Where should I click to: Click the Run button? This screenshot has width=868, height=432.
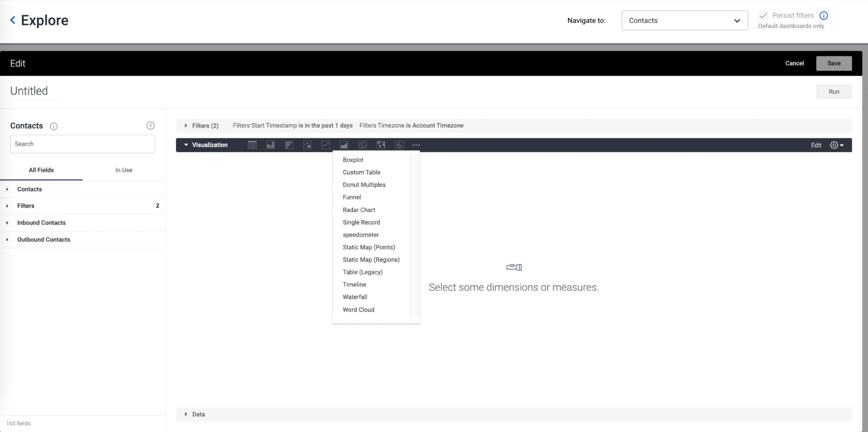click(834, 92)
